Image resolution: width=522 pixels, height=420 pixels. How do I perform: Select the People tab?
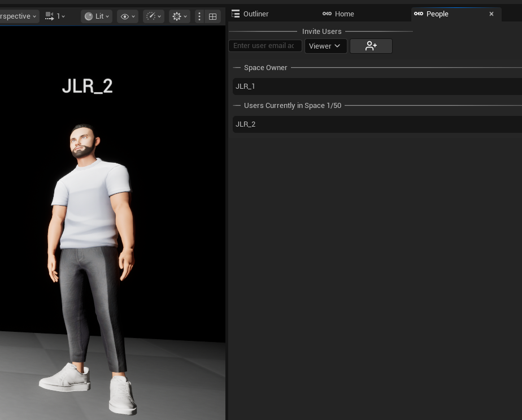pyautogui.click(x=437, y=14)
